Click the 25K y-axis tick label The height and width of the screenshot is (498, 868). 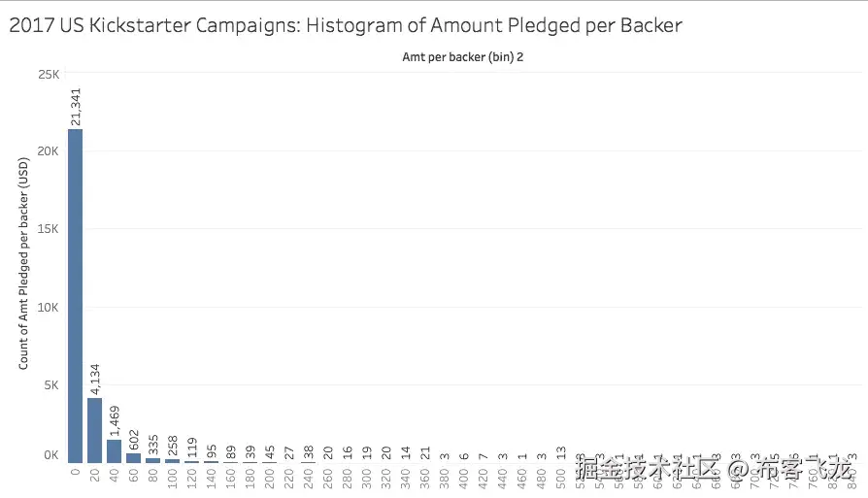(x=49, y=74)
